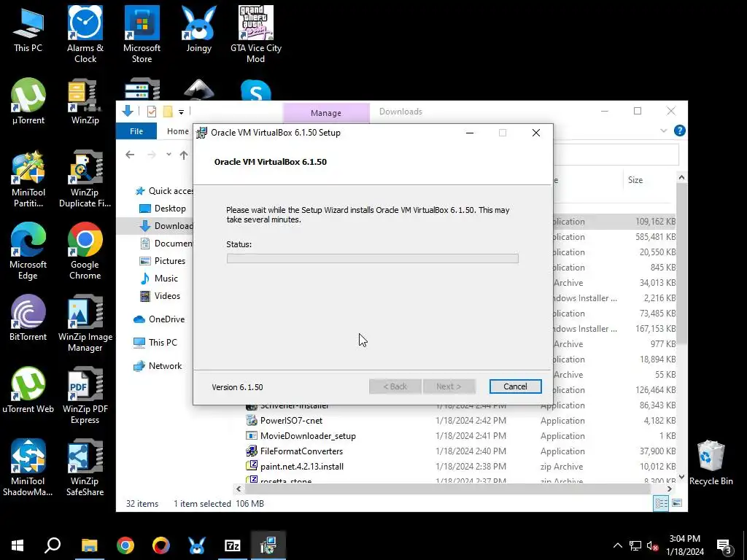This screenshot has width=747, height=560.
Task: Click the network tray icon
Action: [x=635, y=545]
